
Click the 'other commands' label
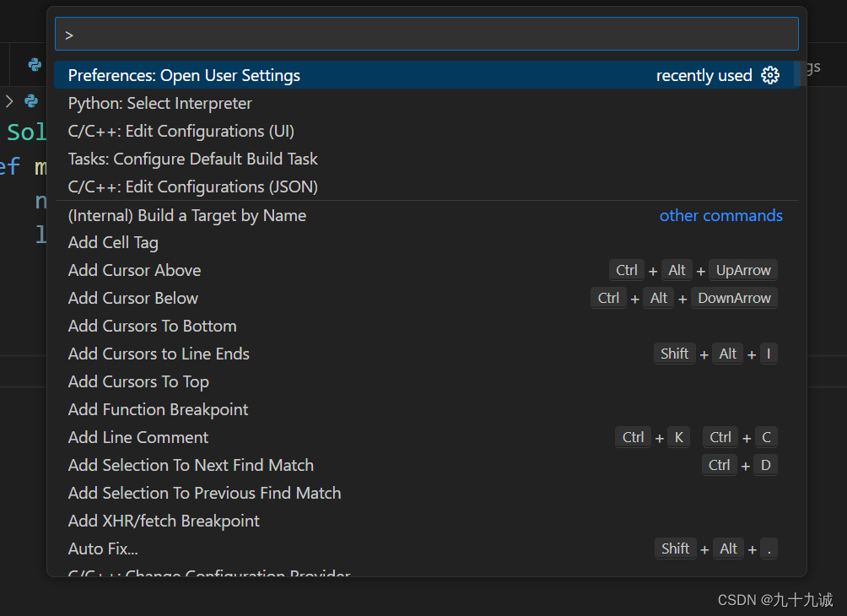720,216
